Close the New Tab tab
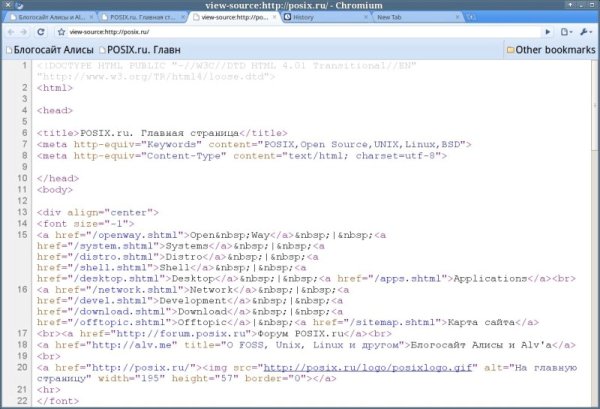 pos(457,17)
